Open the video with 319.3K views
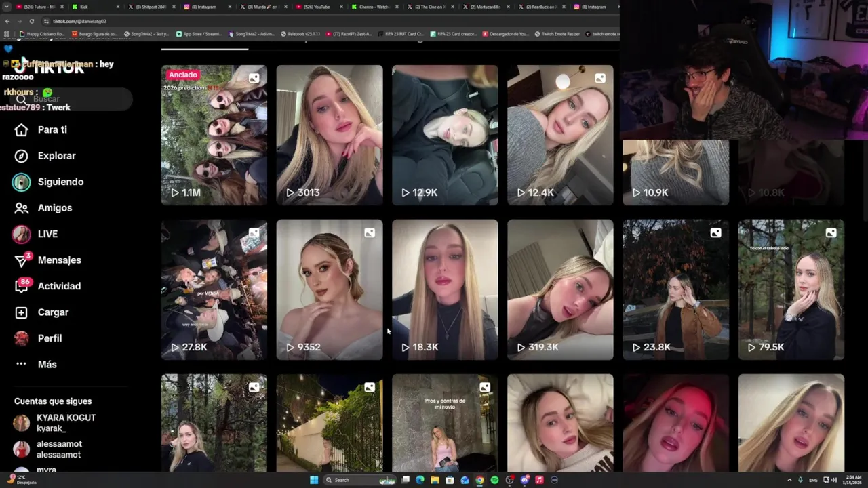 click(560, 289)
